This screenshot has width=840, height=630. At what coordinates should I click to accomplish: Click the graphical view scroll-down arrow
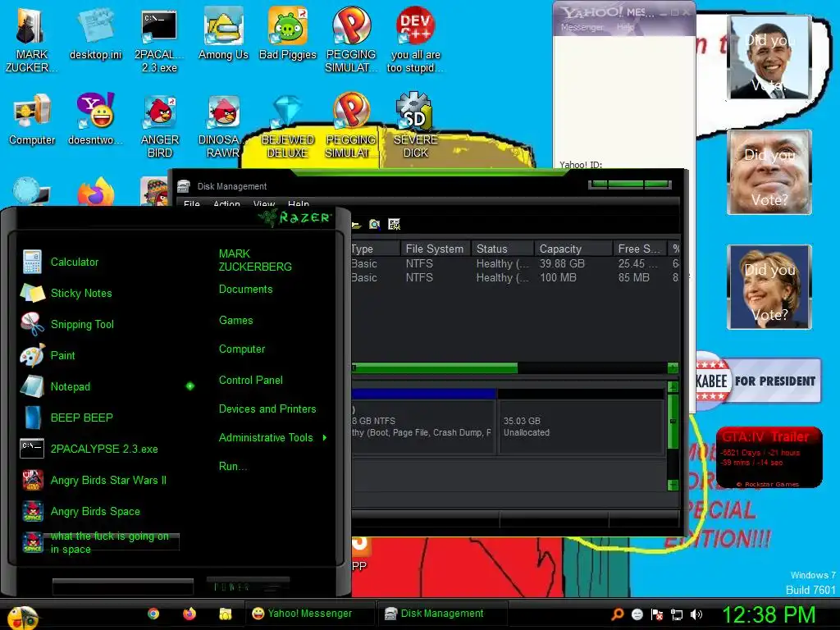(673, 486)
